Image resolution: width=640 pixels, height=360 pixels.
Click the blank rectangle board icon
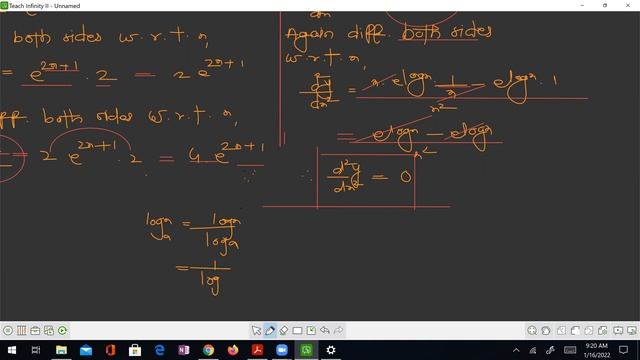coord(298,330)
